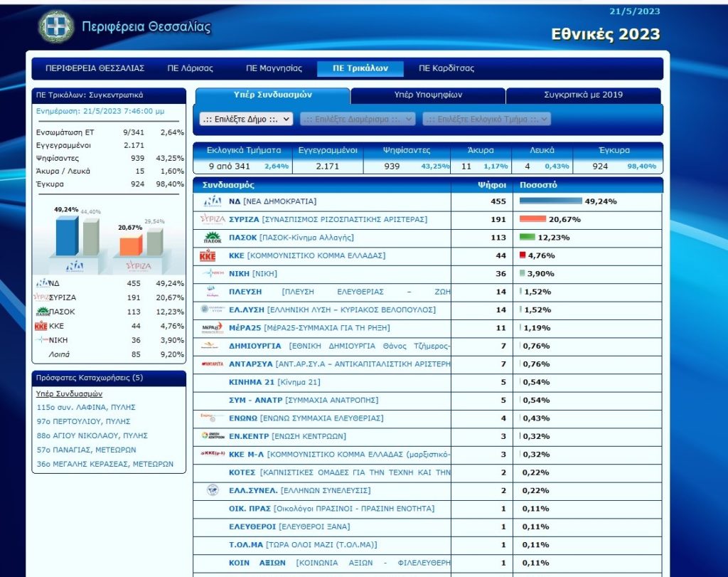Switch to ΠΕ Μαγνησίας
Image resolution: width=728 pixels, height=577 pixels.
click(274, 68)
